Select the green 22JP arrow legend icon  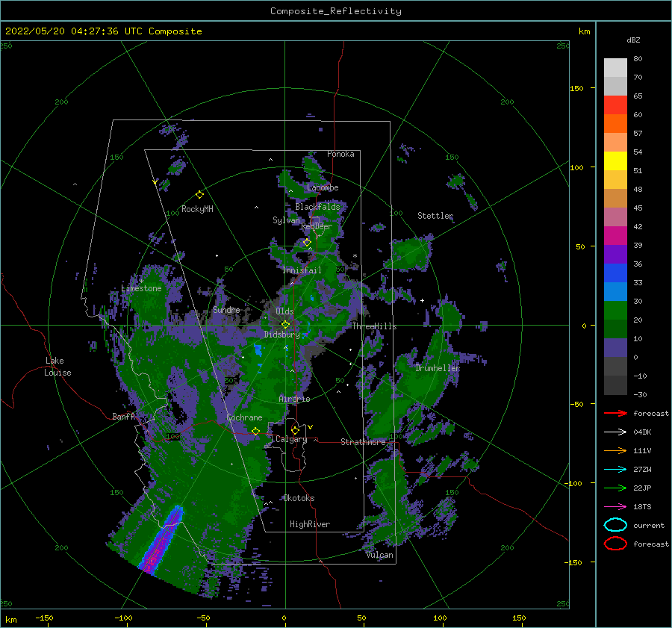(615, 488)
